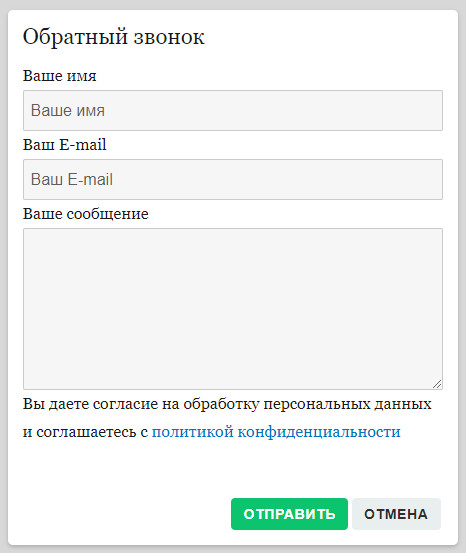Click the label Ваш E-mail above the field
Viewport: 466px width, 553px height.
[x=65, y=145]
